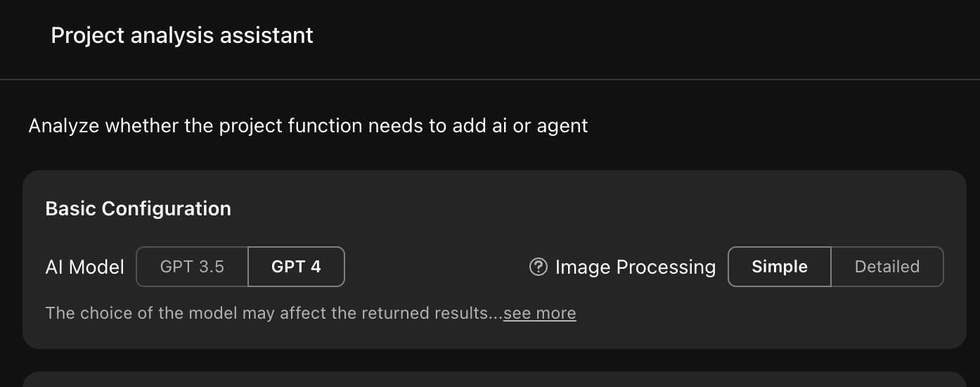980x387 pixels.
Task: Click empty space right of the Basic Configuration heading
Action: tap(562, 208)
